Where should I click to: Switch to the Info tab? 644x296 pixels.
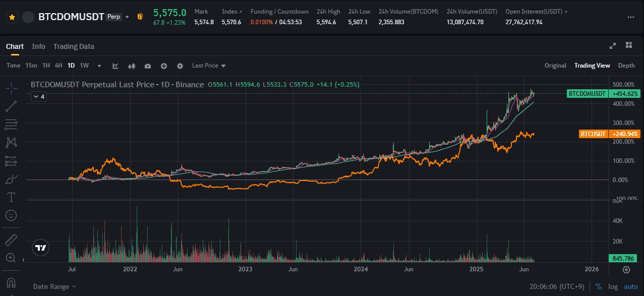38,46
